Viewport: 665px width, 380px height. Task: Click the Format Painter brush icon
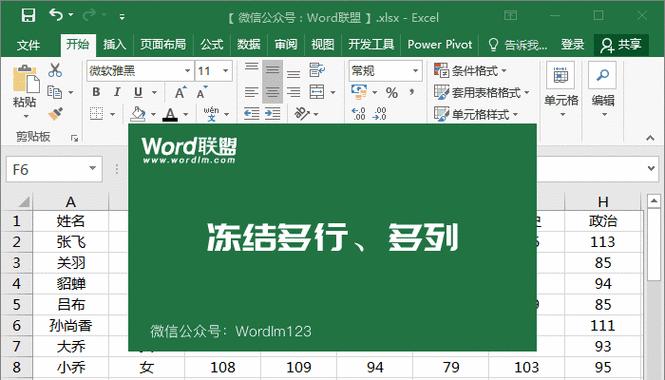coord(55,114)
